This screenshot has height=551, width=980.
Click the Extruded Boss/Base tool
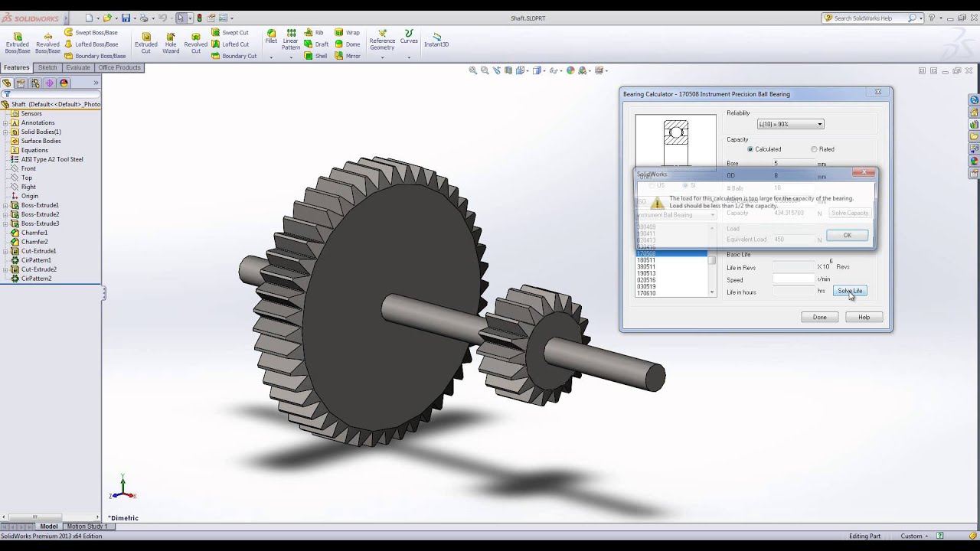pos(18,42)
